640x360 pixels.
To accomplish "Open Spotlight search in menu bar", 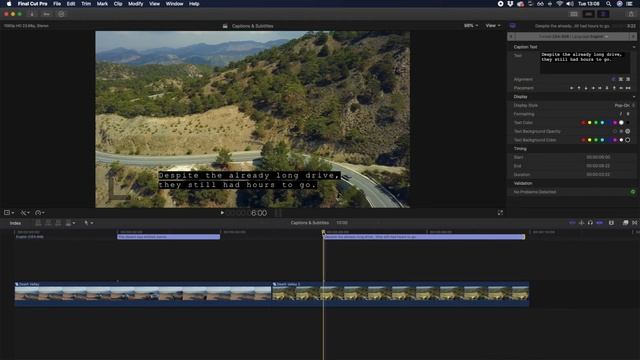I will [609, 4].
